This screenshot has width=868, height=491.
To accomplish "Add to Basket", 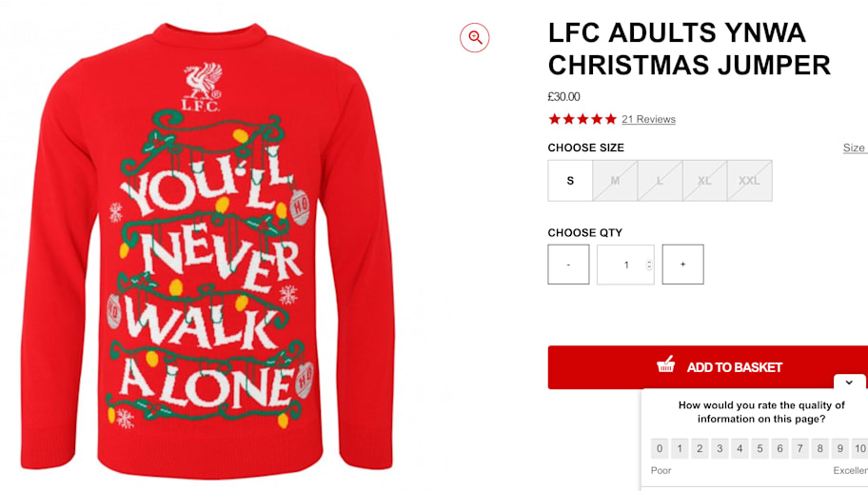I will pyautogui.click(x=708, y=367).
